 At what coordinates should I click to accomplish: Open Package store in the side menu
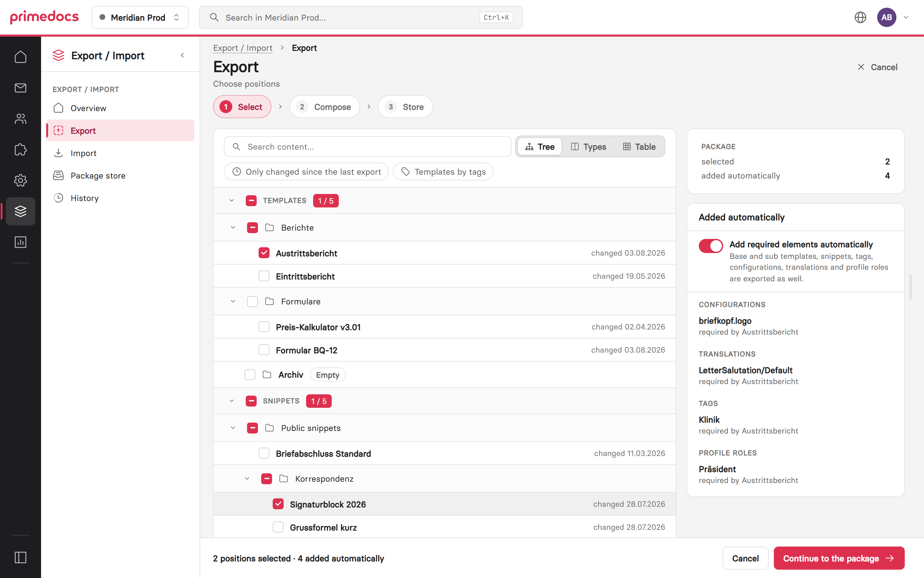click(x=120, y=175)
